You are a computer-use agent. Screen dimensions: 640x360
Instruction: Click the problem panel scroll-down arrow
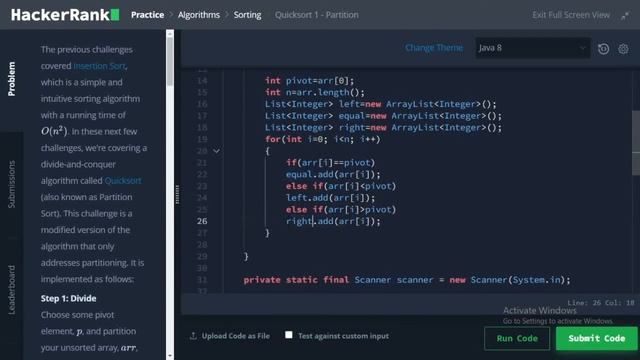tap(170, 356)
